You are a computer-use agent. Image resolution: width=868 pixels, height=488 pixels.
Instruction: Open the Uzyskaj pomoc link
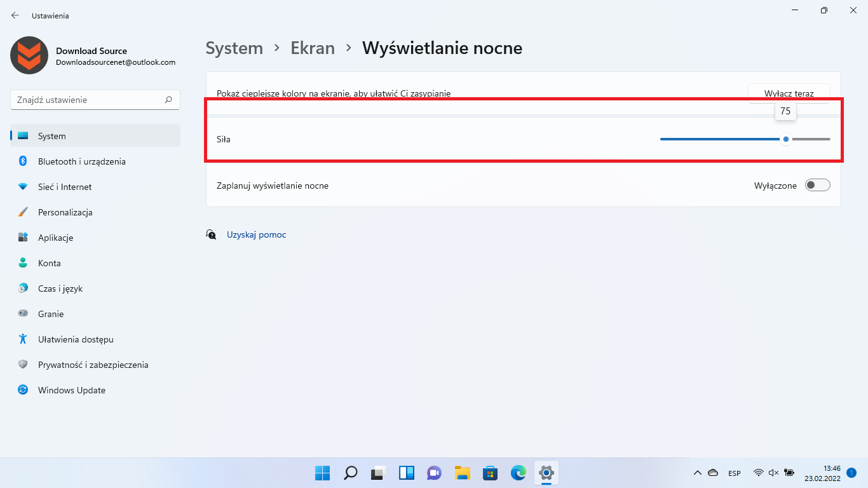tap(257, 234)
